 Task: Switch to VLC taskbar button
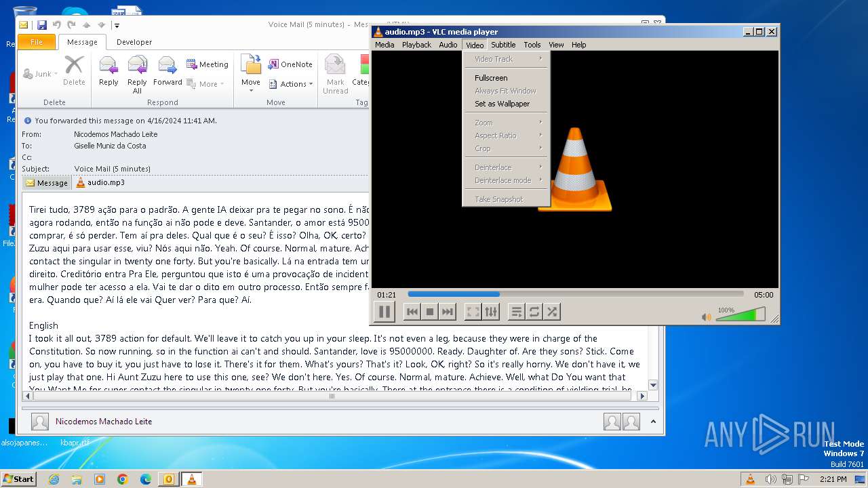click(191, 479)
